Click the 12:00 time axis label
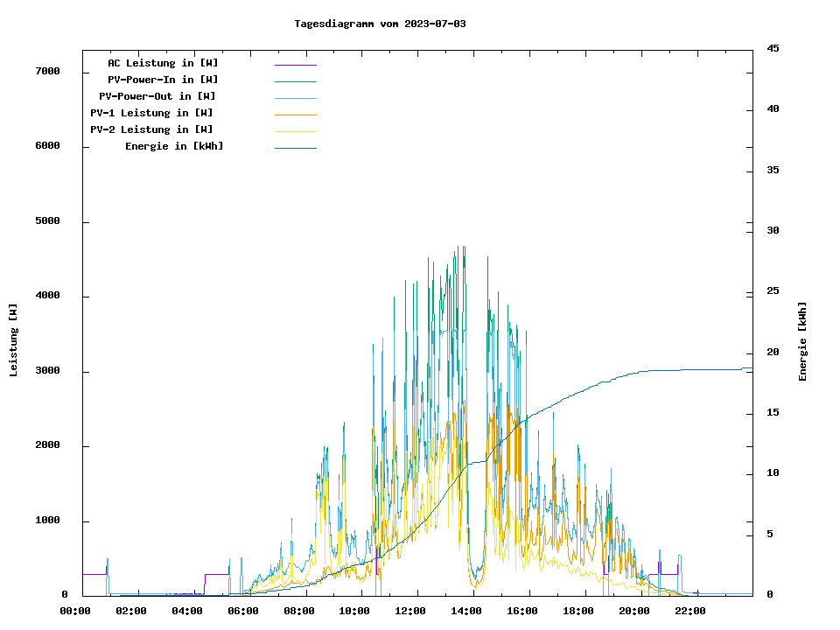The width and height of the screenshot is (840, 630). tap(410, 611)
